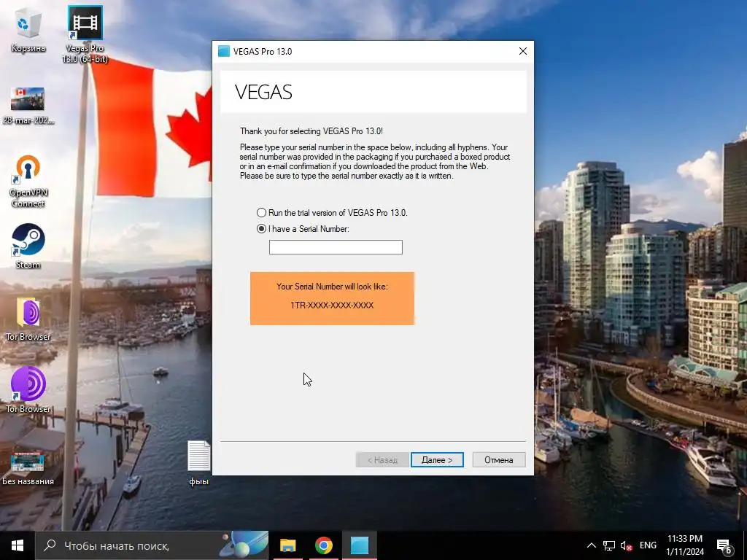Choose Run the trial version of VEGAS Pro
The height and width of the screenshot is (560, 747).
tap(332, 212)
